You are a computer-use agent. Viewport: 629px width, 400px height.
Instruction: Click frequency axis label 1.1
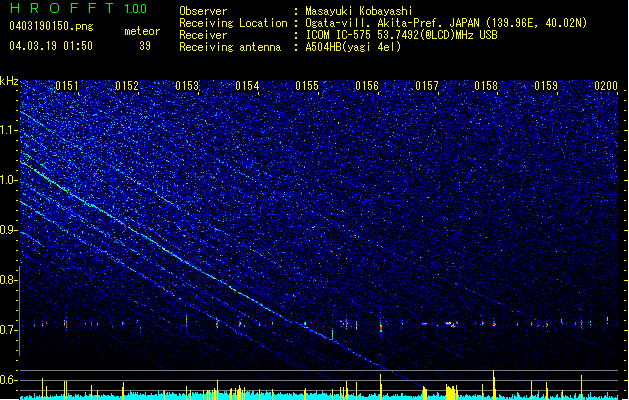pyautogui.click(x=8, y=130)
